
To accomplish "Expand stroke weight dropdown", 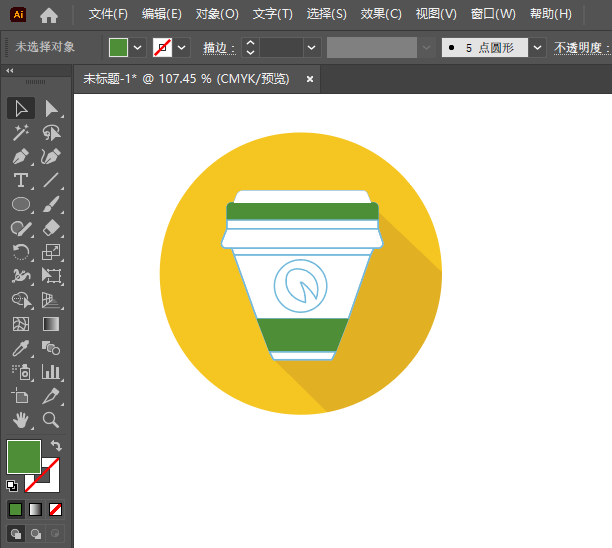I will 311,48.
